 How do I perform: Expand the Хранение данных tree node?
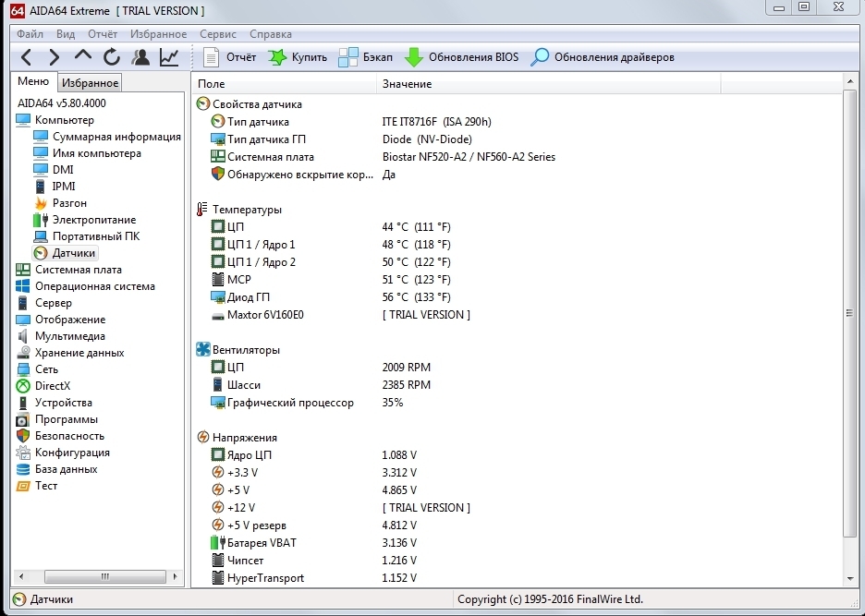click(x=79, y=353)
